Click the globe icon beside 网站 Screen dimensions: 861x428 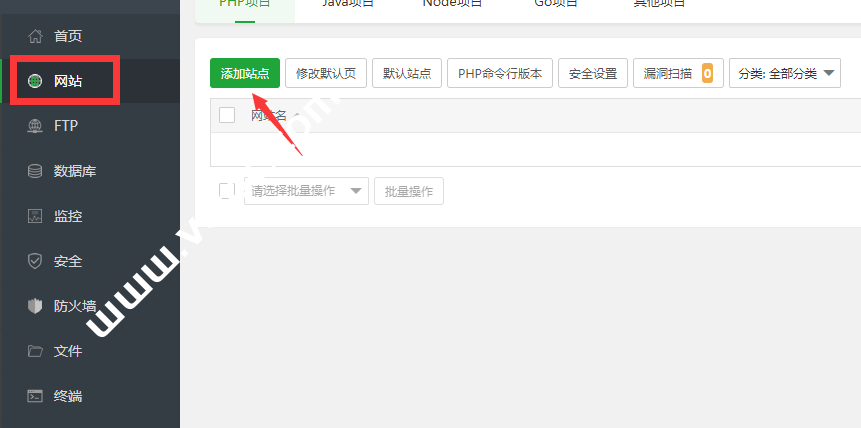point(35,81)
